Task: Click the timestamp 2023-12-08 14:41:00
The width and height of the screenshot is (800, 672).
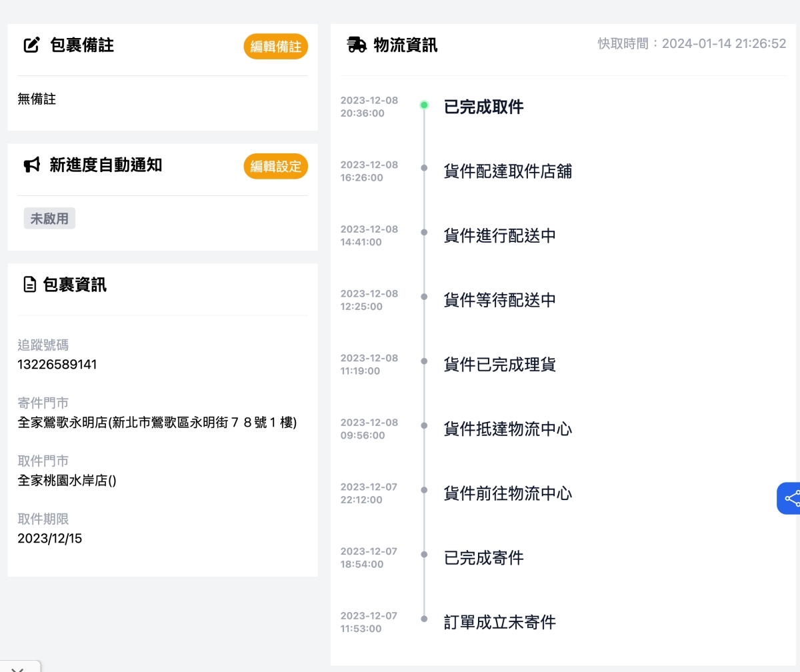Action: (x=369, y=235)
